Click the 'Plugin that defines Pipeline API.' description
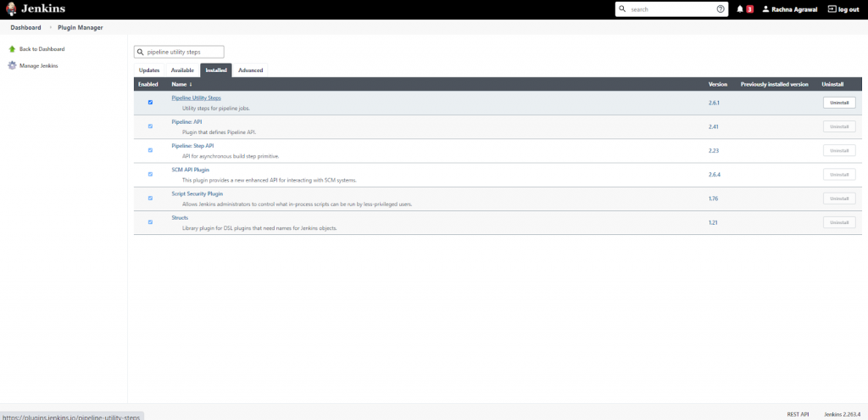 tap(220, 132)
